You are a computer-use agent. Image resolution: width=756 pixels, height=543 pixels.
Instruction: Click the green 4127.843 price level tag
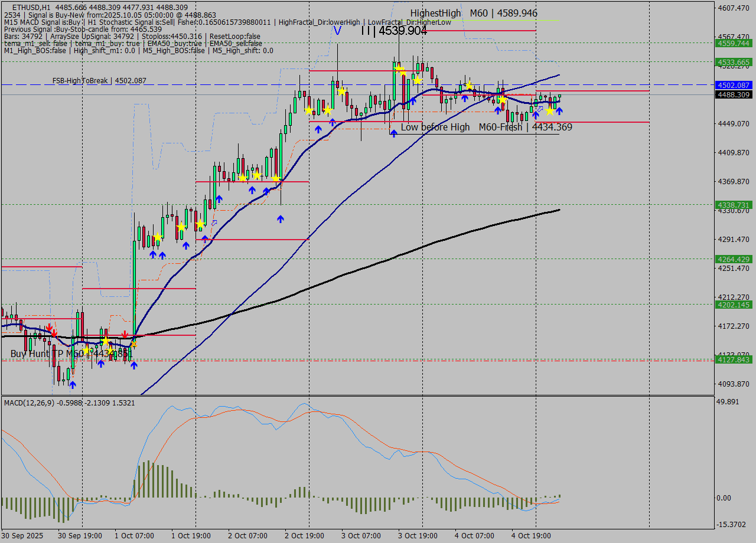click(733, 359)
